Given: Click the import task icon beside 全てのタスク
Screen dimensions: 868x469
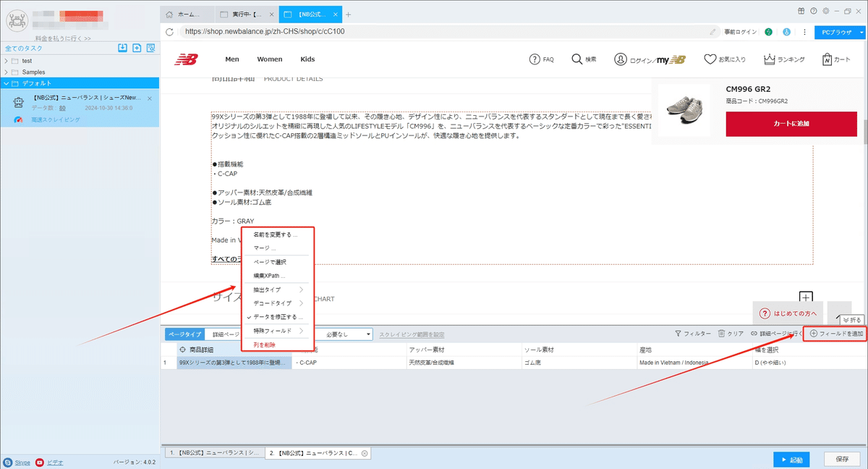Looking at the screenshot, I should [x=122, y=48].
